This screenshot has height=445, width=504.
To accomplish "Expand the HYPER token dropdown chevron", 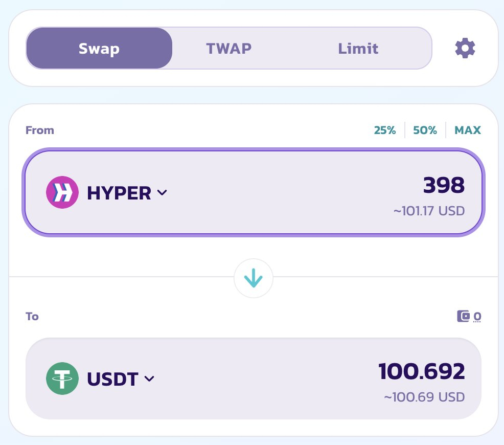I will click(162, 193).
